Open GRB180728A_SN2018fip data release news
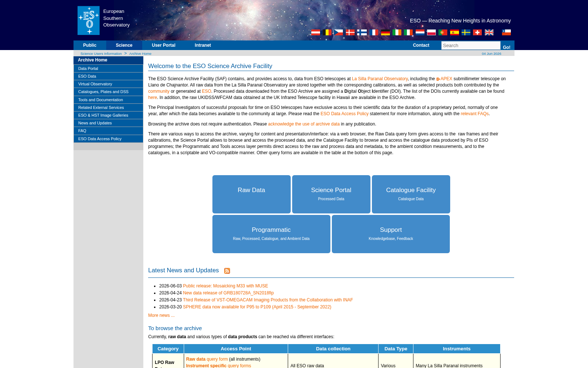The image size is (588, 368). [228, 293]
